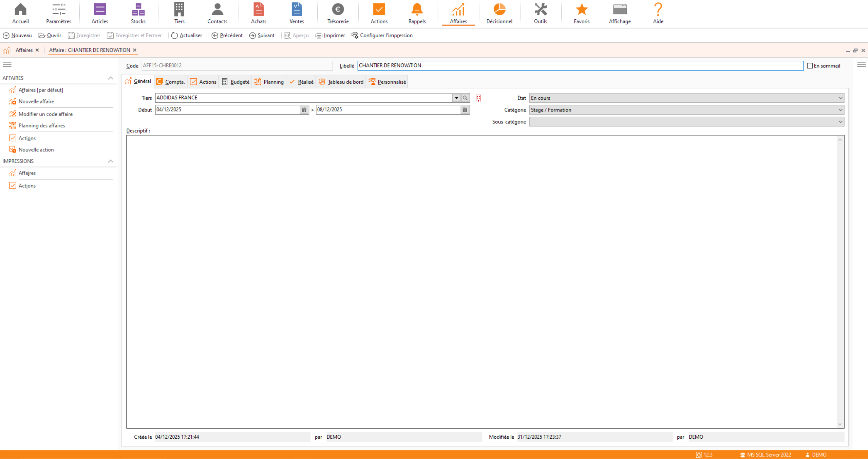Click the Actualiser button
Viewport: 868px width, 459px height.
click(187, 36)
